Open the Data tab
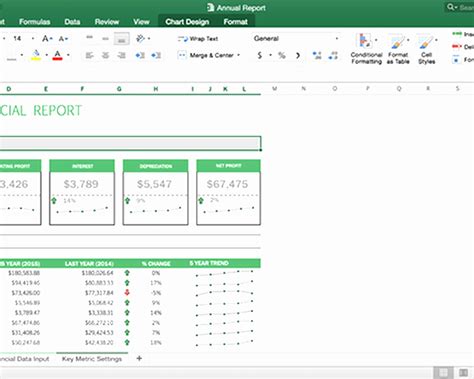 72,22
